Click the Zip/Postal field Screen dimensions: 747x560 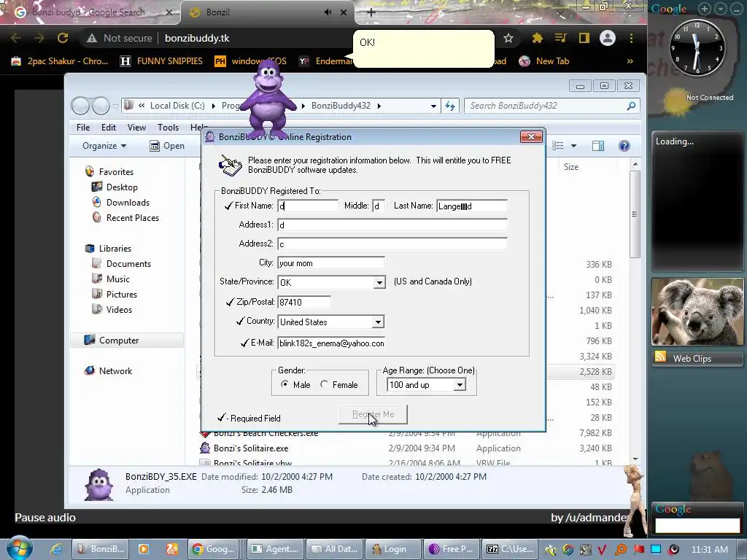[304, 302]
